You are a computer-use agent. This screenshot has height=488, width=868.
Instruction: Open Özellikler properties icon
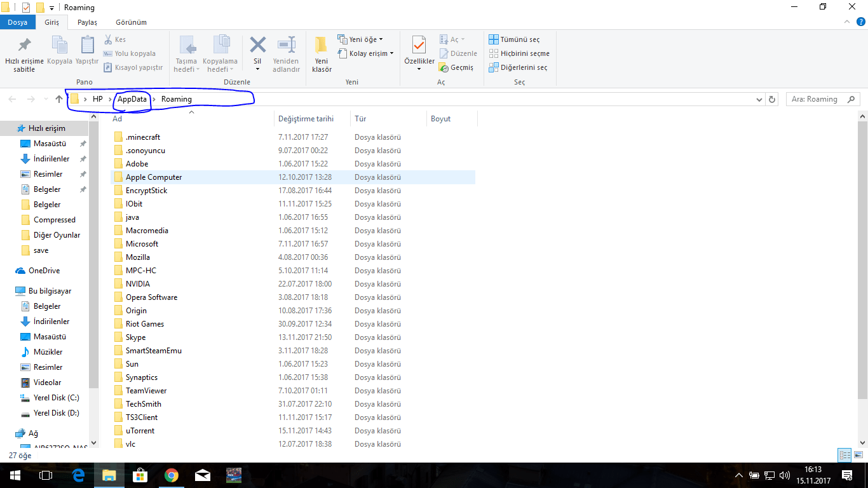[x=419, y=45]
